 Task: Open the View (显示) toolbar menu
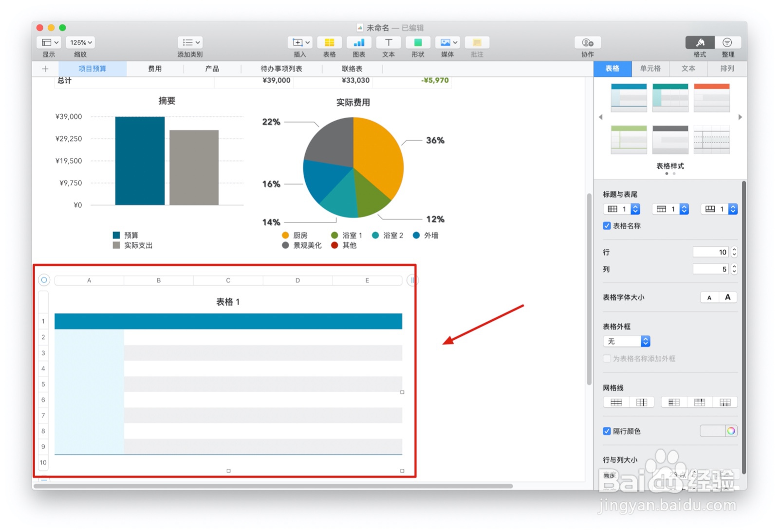tap(49, 43)
